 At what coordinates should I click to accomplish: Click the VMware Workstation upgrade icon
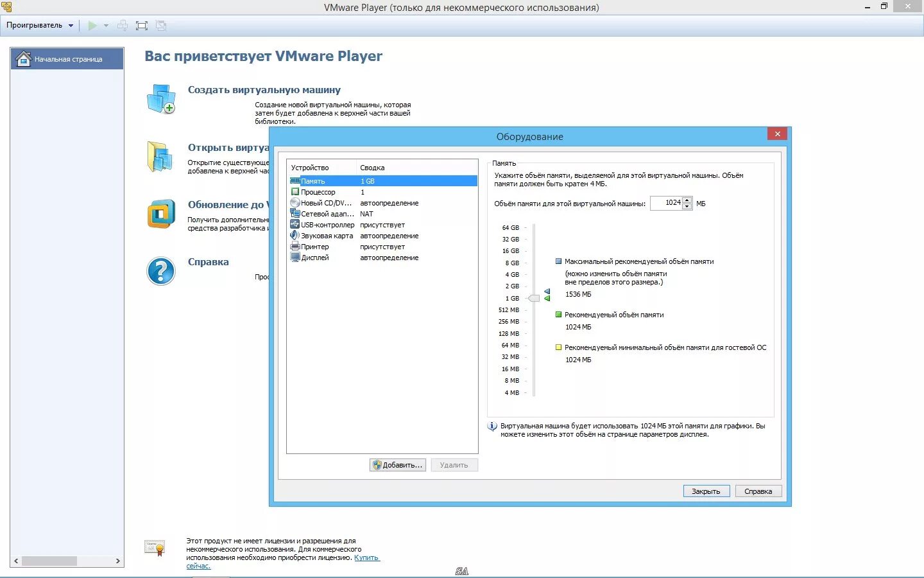161,214
